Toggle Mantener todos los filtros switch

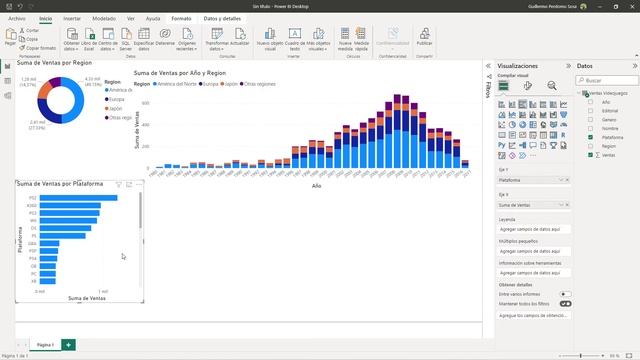[x=565, y=304]
